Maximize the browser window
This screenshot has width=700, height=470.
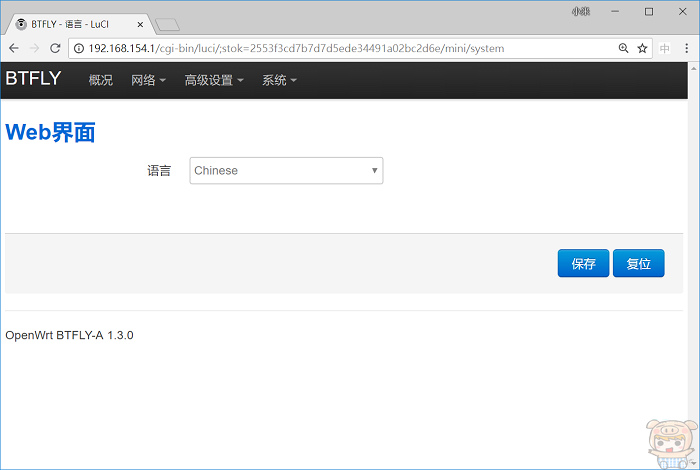(x=649, y=12)
